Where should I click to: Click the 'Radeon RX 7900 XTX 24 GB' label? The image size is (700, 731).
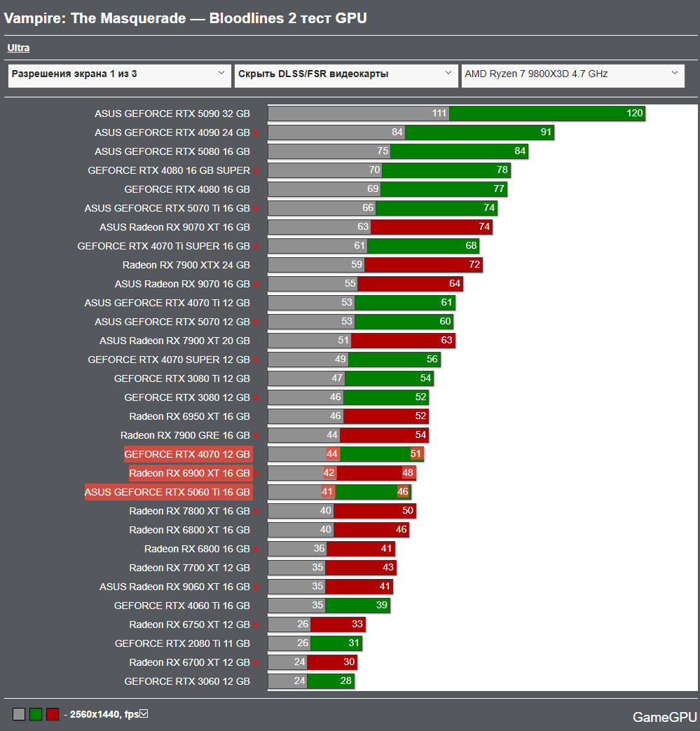click(x=186, y=265)
